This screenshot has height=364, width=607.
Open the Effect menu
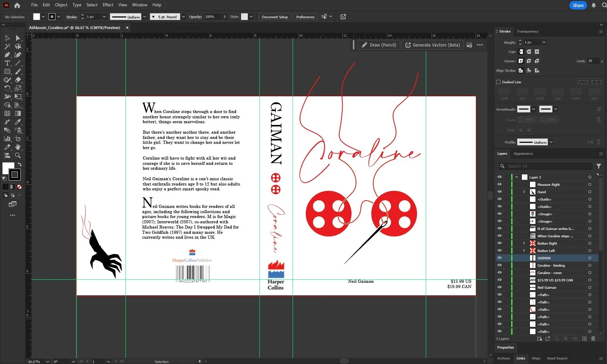[x=108, y=5]
